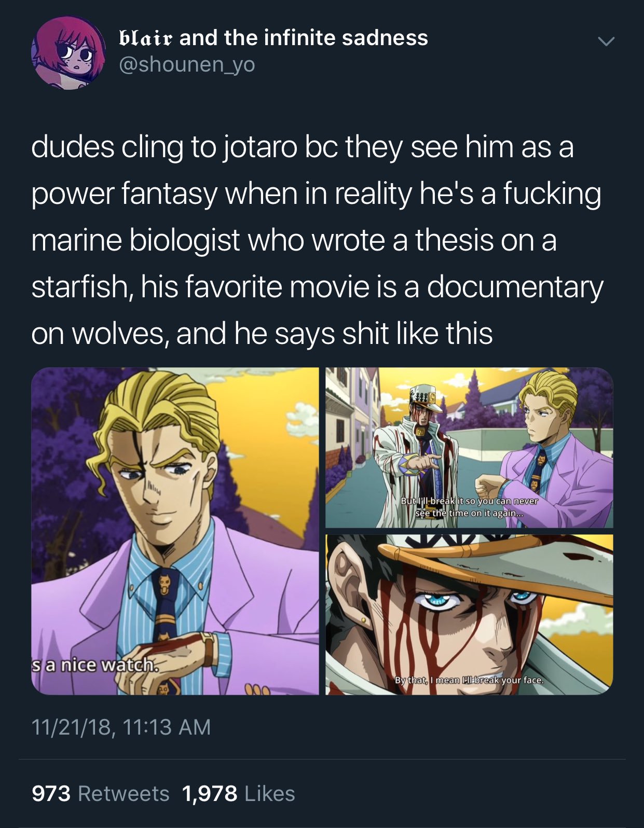Open the close-up image of Jotaro's bloody face
Image resolution: width=644 pixels, height=828 pixels.
pos(469,615)
